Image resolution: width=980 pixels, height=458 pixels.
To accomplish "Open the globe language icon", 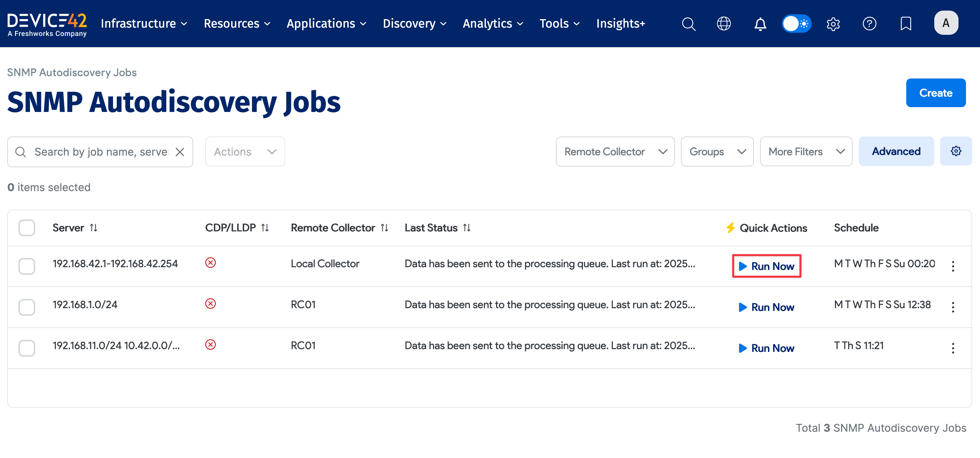I will [x=724, y=24].
